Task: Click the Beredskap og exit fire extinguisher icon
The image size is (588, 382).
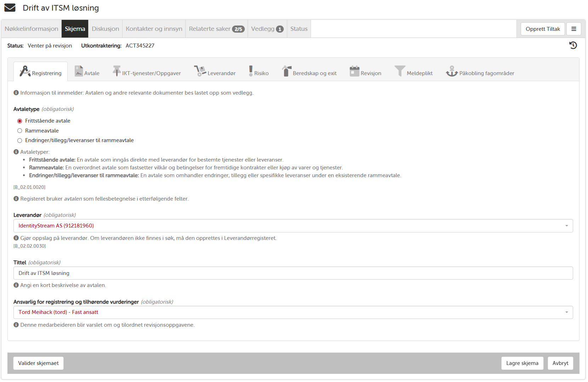Action: (x=285, y=71)
